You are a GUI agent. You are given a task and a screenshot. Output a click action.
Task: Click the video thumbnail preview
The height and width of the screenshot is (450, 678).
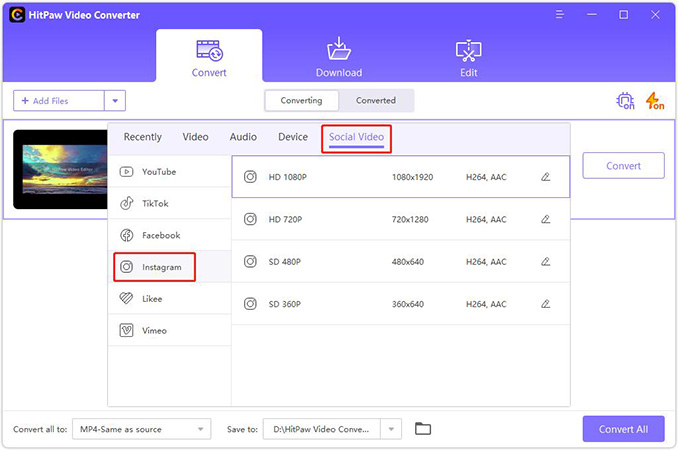(x=61, y=169)
